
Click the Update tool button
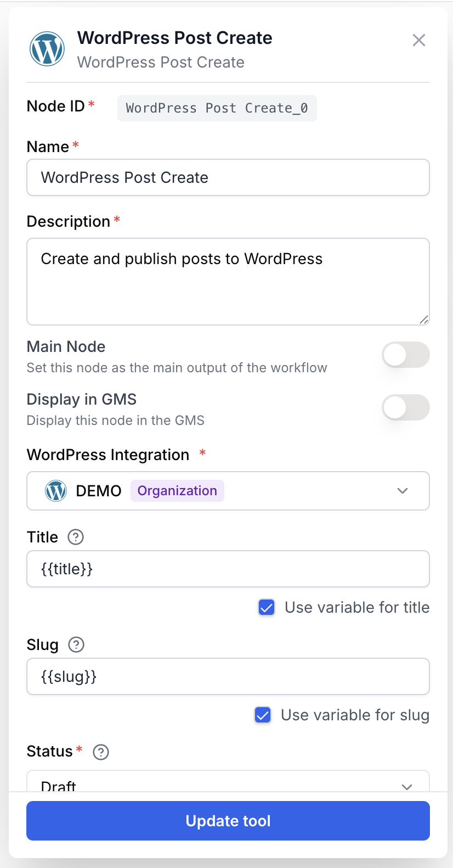point(228,821)
